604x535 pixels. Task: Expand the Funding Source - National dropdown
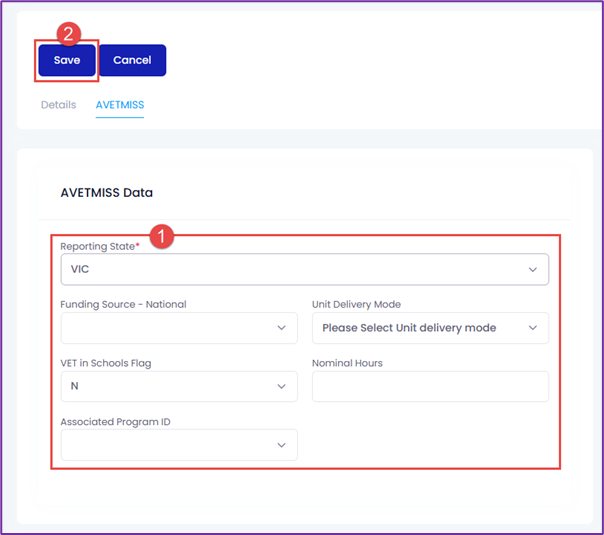pyautogui.click(x=179, y=328)
